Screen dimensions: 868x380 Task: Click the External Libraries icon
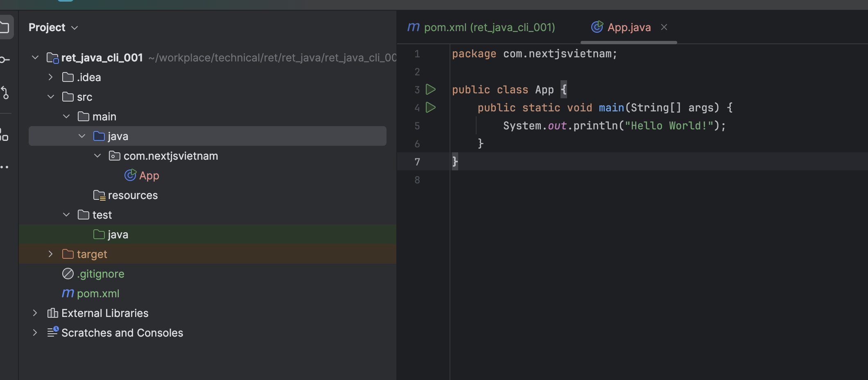[x=52, y=313]
